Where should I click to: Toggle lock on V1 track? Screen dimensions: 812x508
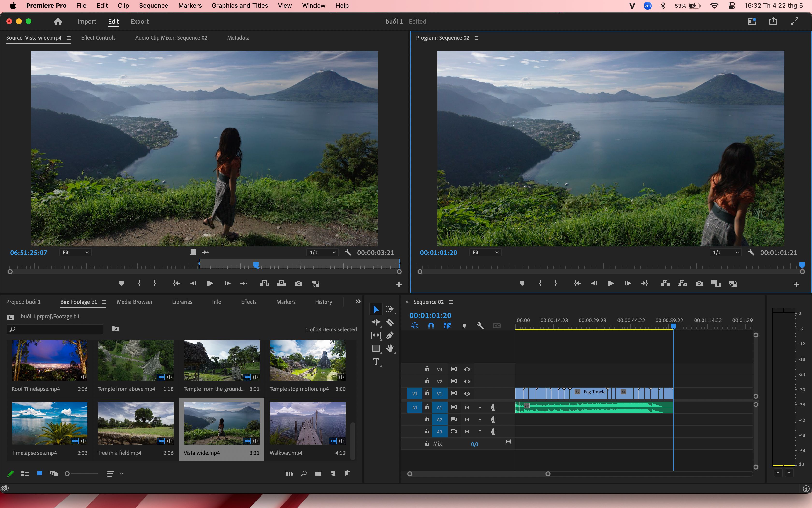point(427,393)
